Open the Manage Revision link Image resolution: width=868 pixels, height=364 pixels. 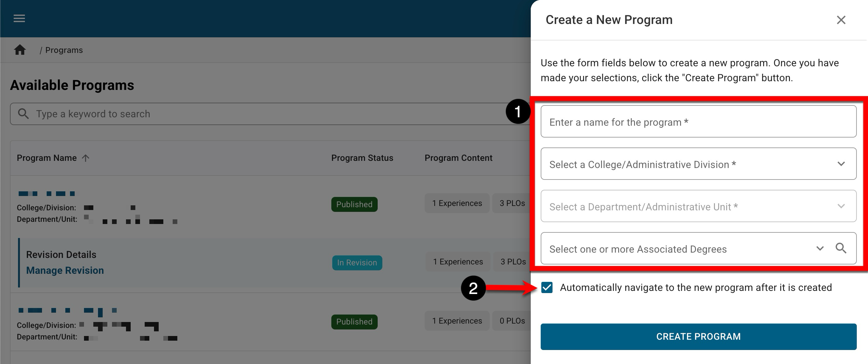65,270
